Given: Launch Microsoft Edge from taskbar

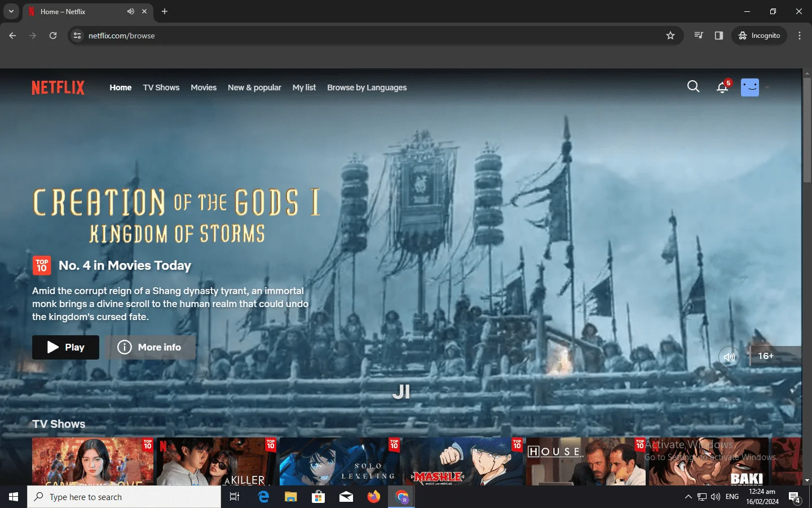Looking at the screenshot, I should 263,497.
